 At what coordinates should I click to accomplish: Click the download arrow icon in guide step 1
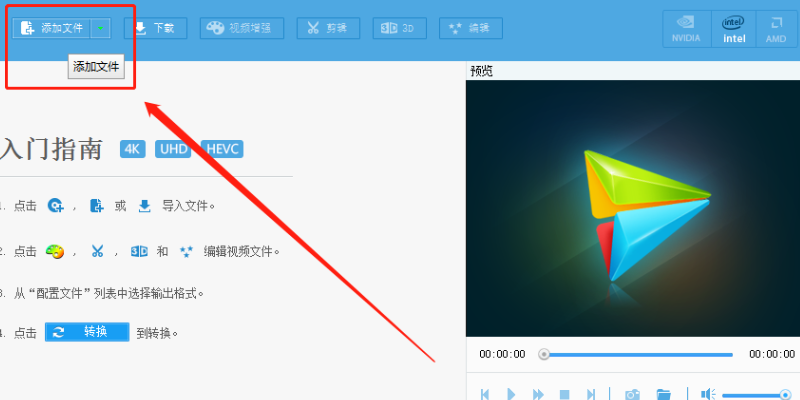145,206
